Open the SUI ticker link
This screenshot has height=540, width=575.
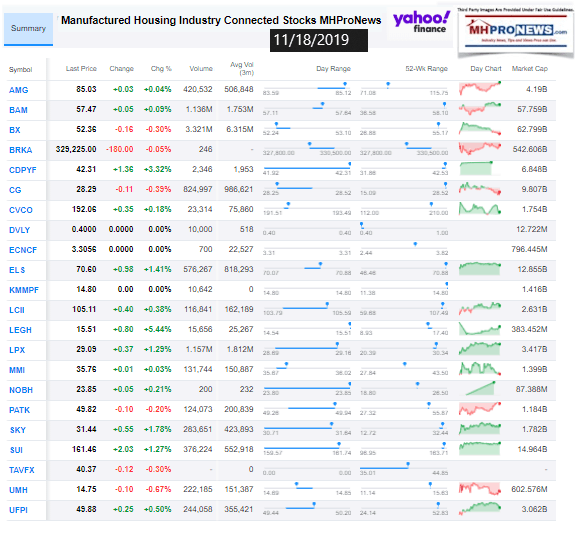coord(16,450)
